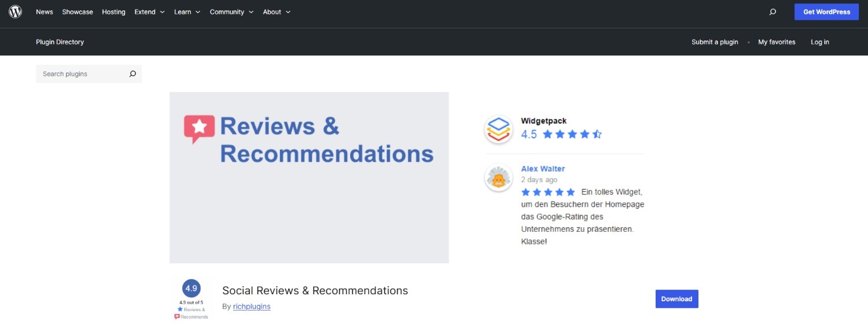
Task: Expand the Community menu
Action: tap(231, 12)
